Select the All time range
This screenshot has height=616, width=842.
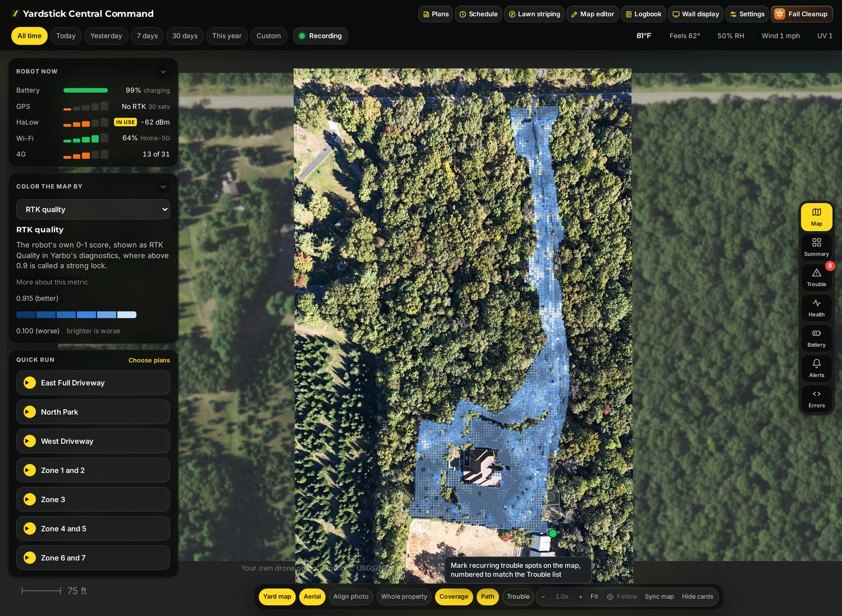pos(29,36)
